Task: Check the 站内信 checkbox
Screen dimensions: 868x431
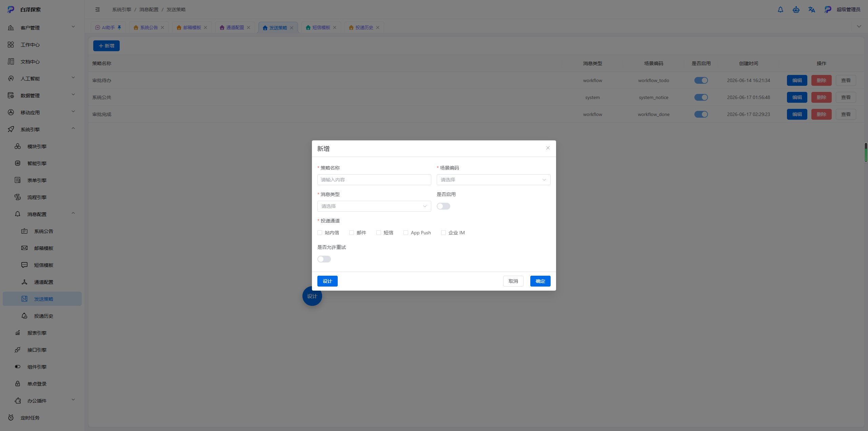Action: point(320,233)
